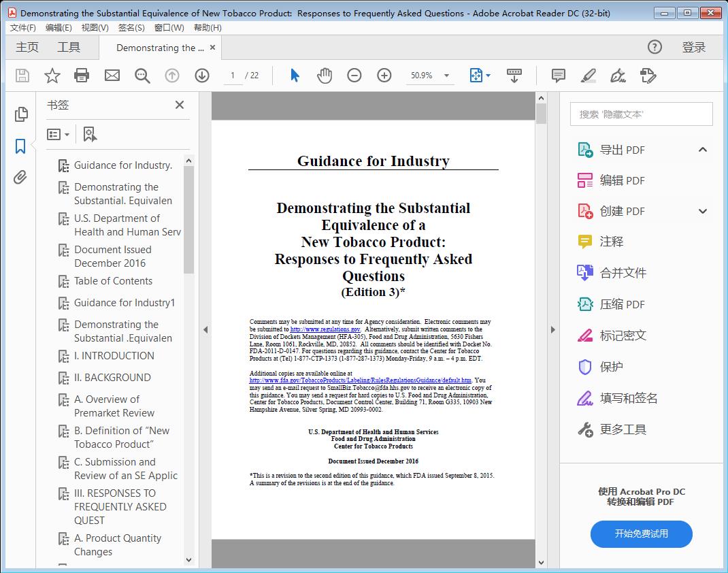
Task: Add a comment with sticky note icon
Action: 559,76
